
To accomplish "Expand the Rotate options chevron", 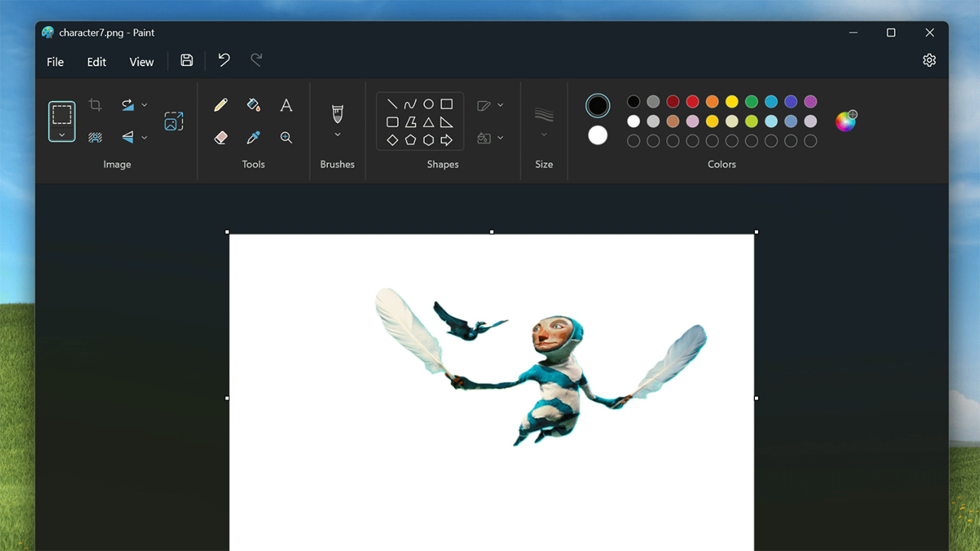I will [x=145, y=105].
